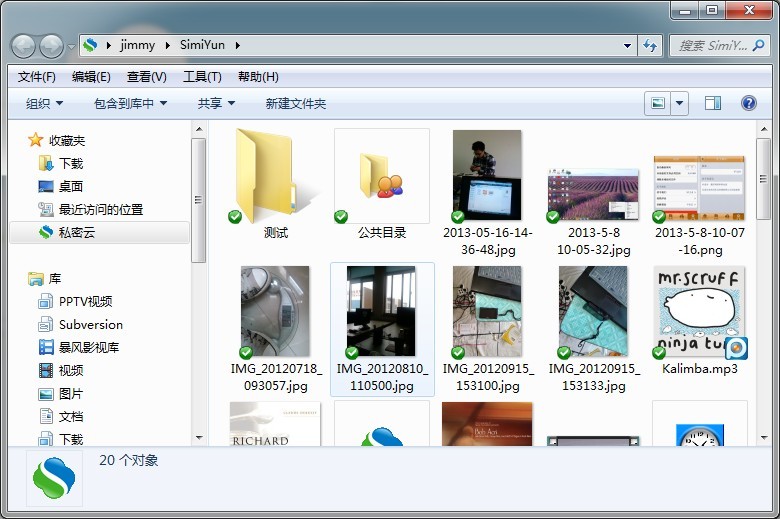780x519 pixels.
Task: Select the IMG_20120810_110500.jpg thumbnail
Action: [381, 313]
